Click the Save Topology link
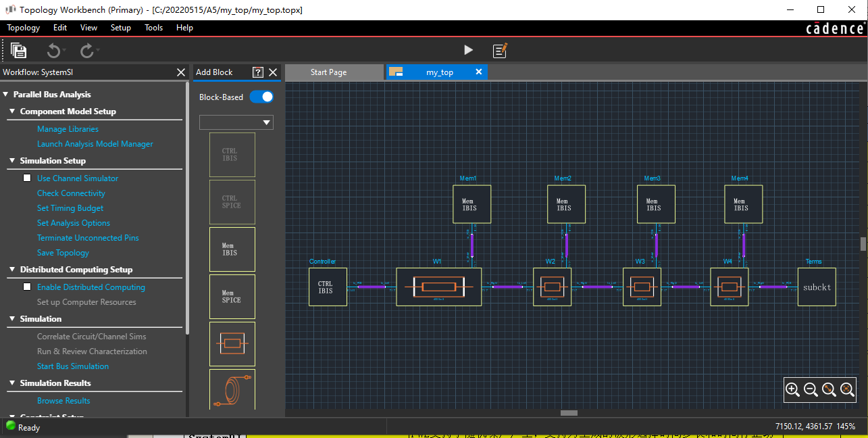Screen dimensions: 868x438 (x=63, y=253)
